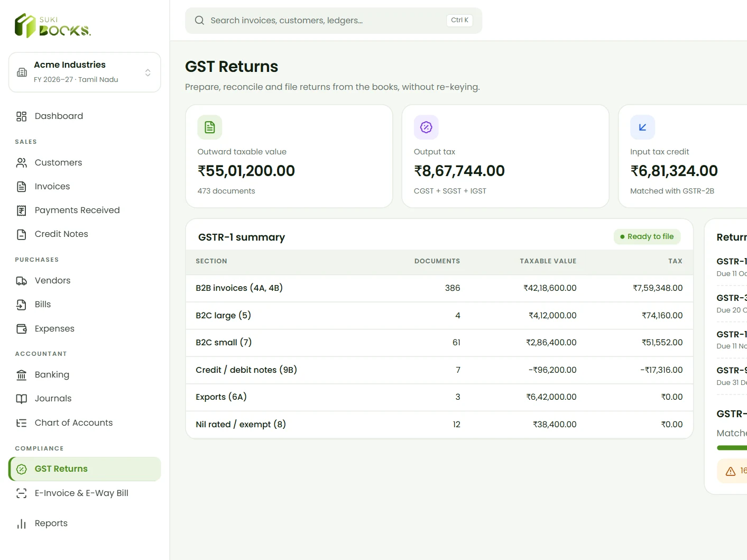747x560 pixels.
Task: Click the Ctrl K shortcut badge
Action: click(459, 21)
